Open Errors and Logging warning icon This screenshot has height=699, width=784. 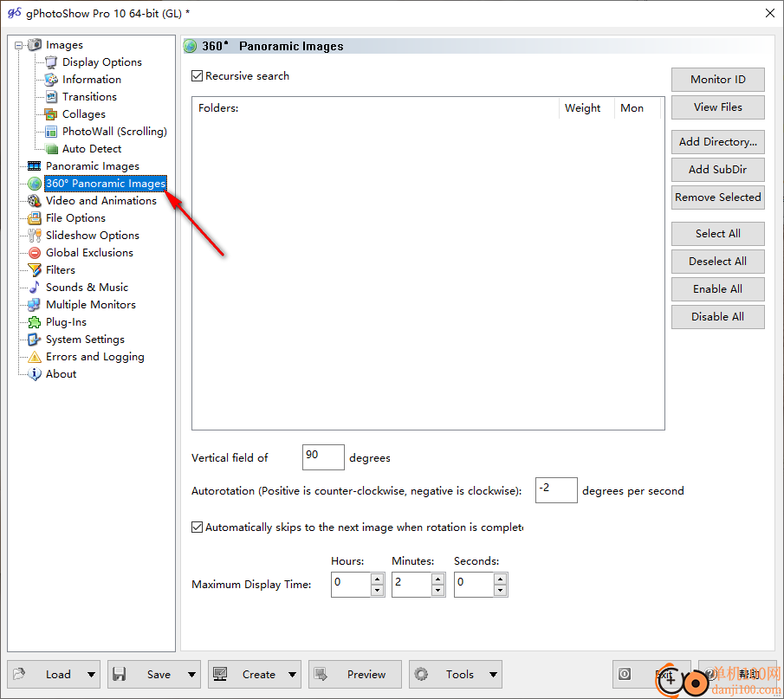point(35,357)
